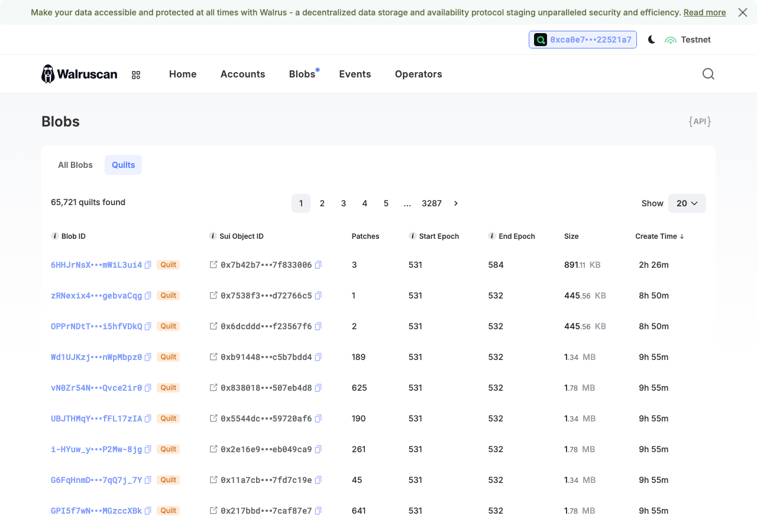Screen dimensions: 757x532
Task: Open external link for 0x838018•••507eb4d8
Action: point(213,387)
